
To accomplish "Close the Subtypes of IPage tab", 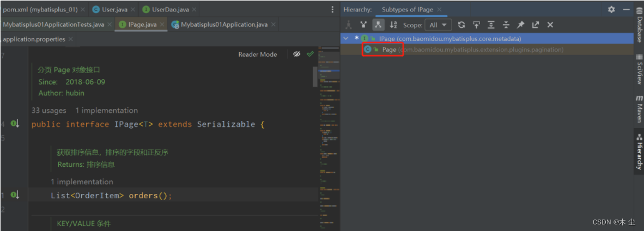I will tap(439, 9).
